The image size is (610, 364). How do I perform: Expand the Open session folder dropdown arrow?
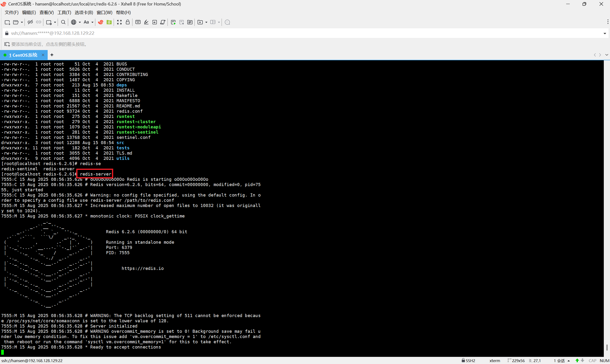tap(22, 22)
